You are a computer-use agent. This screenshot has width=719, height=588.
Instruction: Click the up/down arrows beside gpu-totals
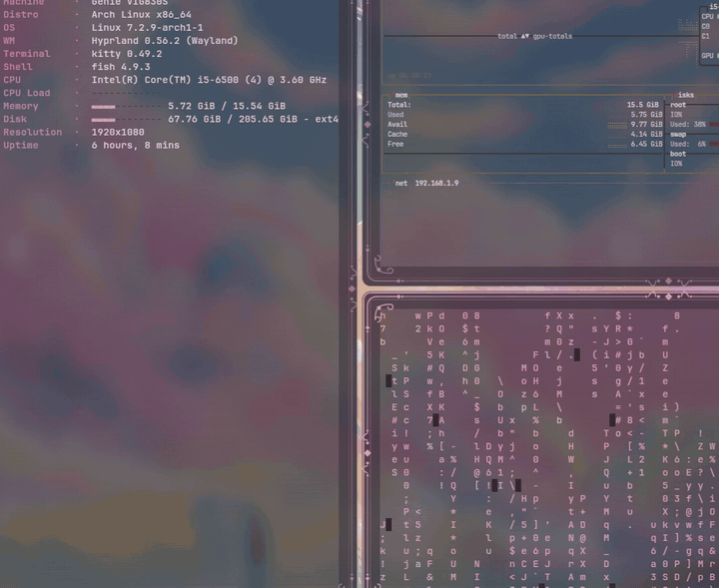coord(525,36)
